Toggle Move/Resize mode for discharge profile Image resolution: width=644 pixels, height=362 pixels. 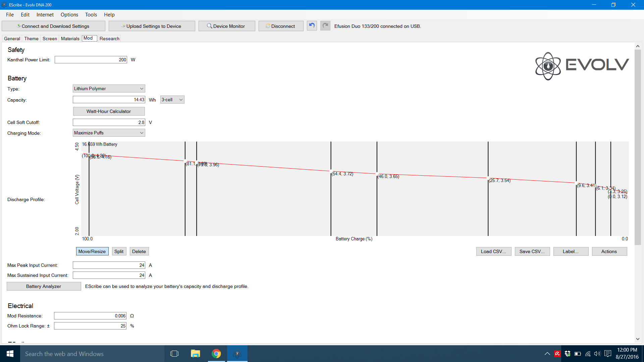[x=92, y=251]
